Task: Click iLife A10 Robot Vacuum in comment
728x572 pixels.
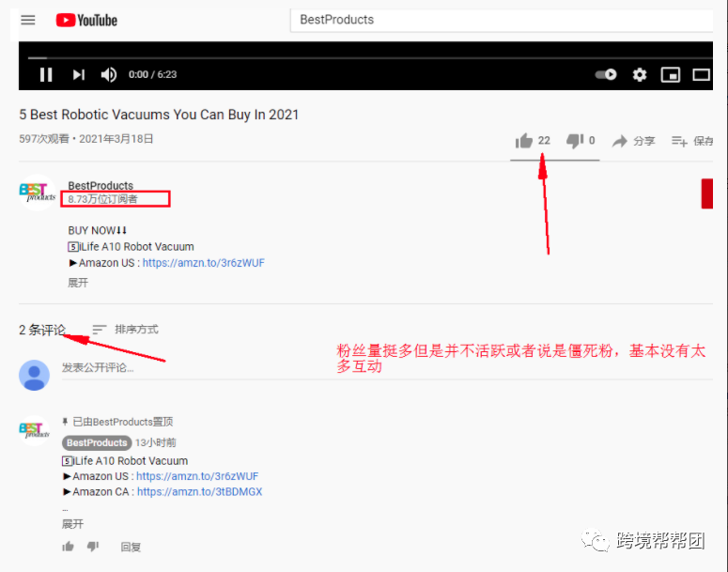Action: [x=125, y=461]
